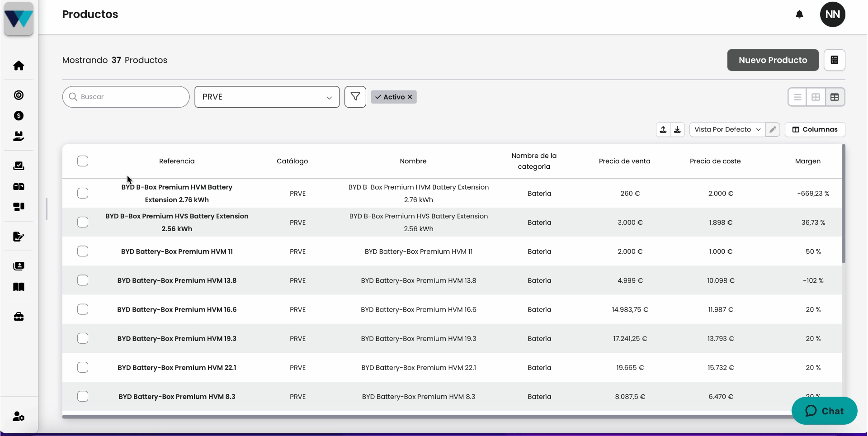Viewport: 868px width, 436px height.
Task: Click the Referencia column header
Action: click(177, 161)
